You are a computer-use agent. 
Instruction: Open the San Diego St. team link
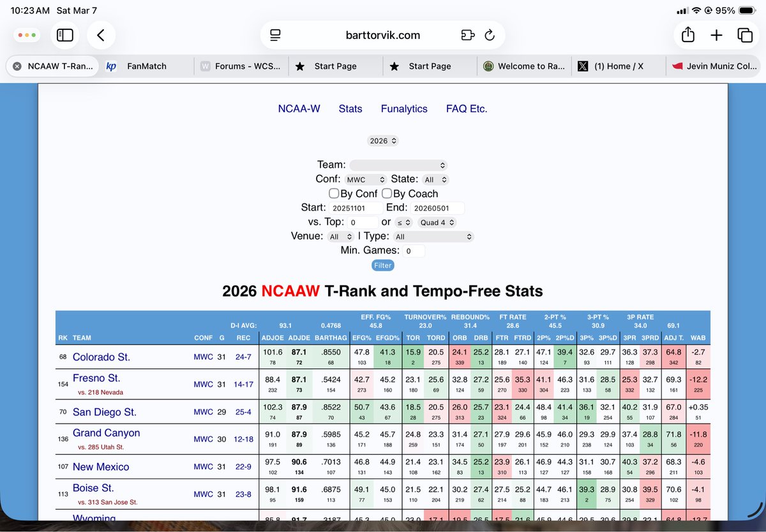tap(105, 412)
